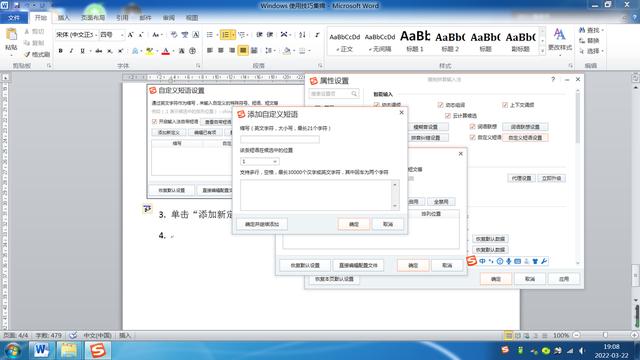
Task: Center the paragraph text
Action: pyautogui.click(x=221, y=51)
